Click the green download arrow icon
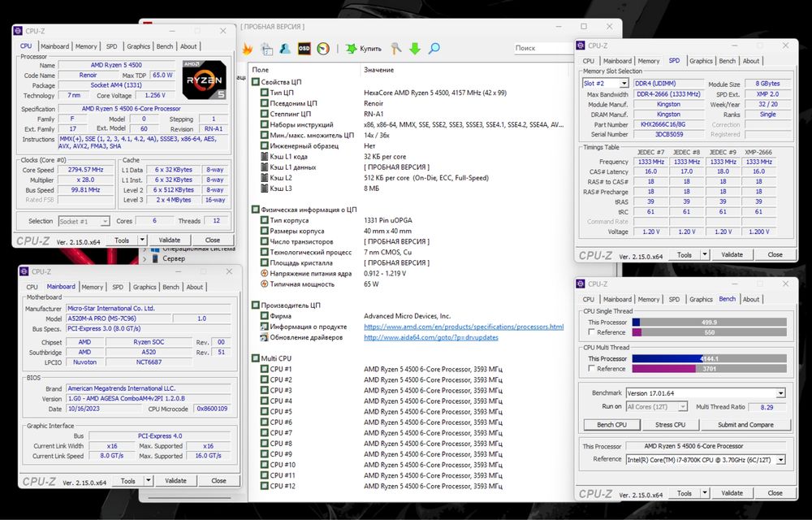This screenshot has width=812, height=520. pos(415,49)
